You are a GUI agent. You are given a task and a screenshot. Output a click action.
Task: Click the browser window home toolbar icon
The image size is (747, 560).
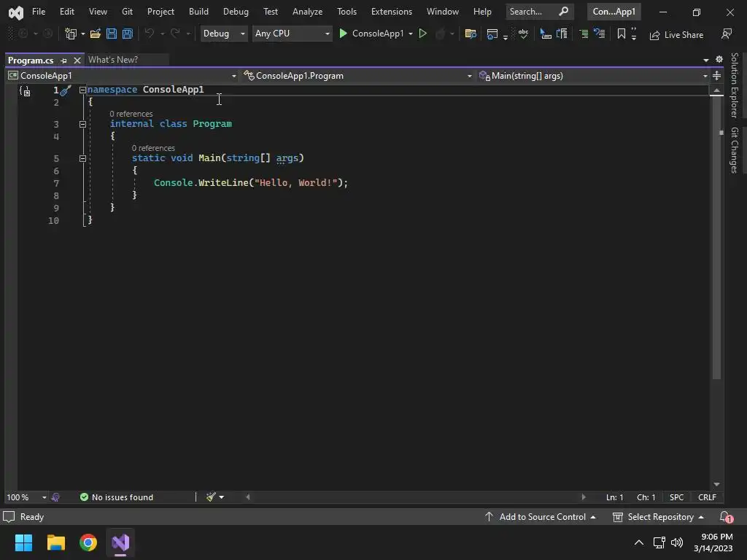[492, 34]
